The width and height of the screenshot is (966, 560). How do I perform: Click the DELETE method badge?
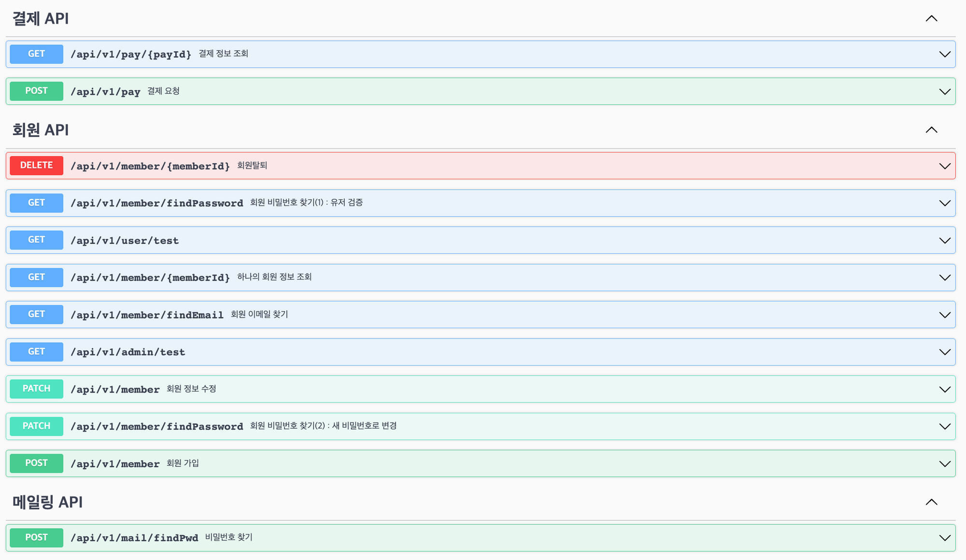point(37,166)
